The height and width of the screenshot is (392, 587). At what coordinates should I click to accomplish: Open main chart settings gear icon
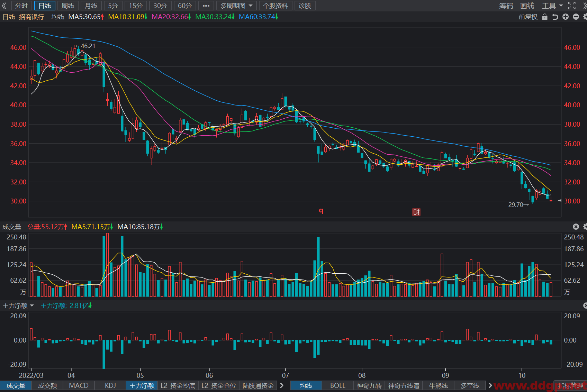585,17
